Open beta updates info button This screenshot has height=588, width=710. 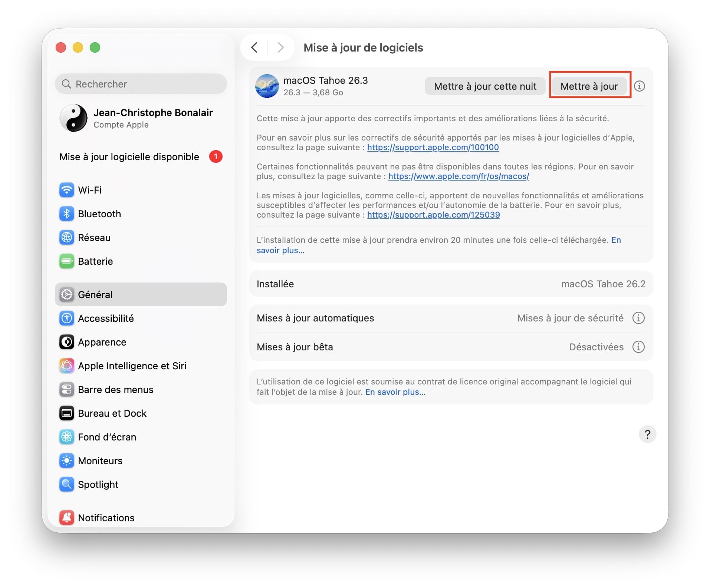point(638,347)
